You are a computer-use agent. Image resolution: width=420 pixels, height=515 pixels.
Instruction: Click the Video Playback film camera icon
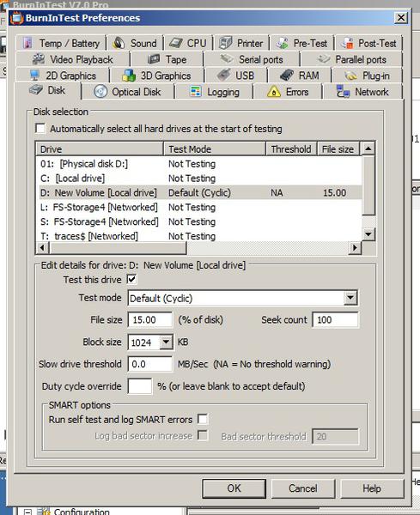pyautogui.click(x=39, y=59)
